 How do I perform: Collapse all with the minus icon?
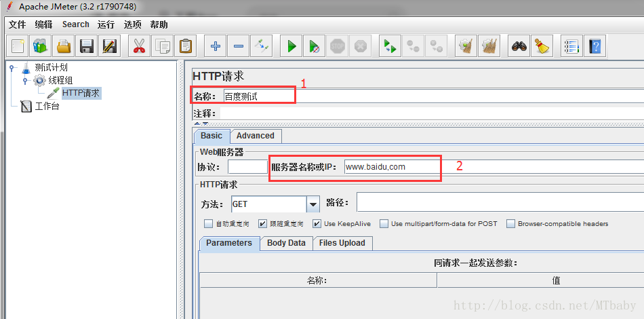pos(238,45)
